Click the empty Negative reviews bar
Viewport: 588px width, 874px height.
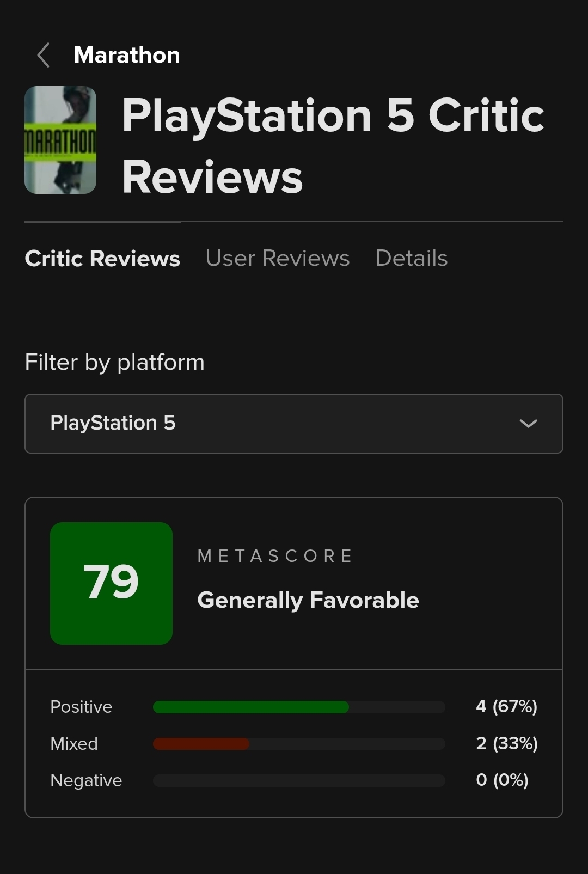pos(299,780)
